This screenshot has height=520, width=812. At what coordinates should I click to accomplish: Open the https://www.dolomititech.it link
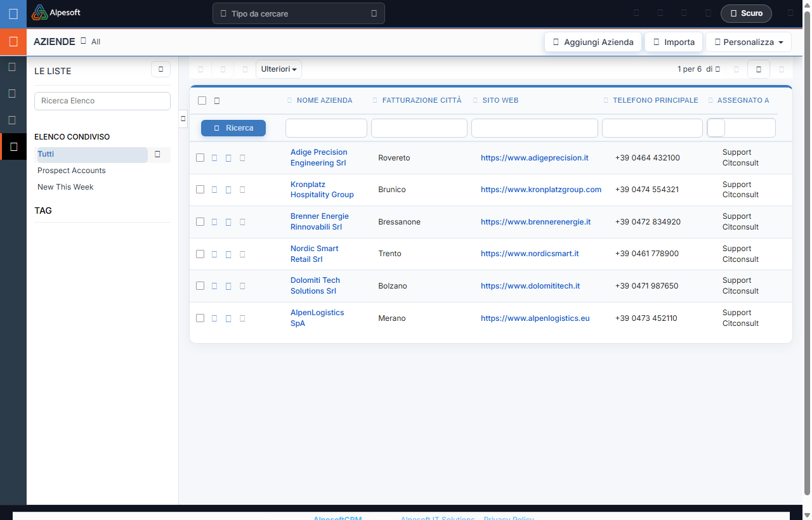pyautogui.click(x=530, y=286)
